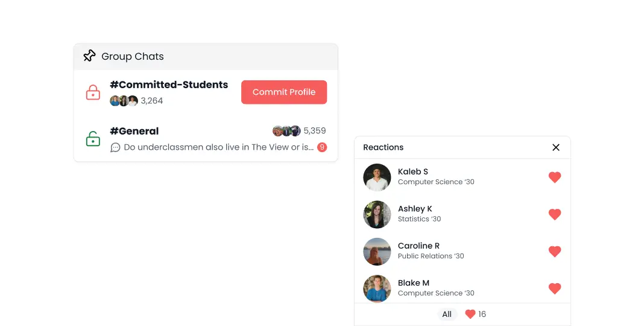Click the heart icon next to Kaleb S
This screenshot has height=326, width=644.
pyautogui.click(x=555, y=177)
